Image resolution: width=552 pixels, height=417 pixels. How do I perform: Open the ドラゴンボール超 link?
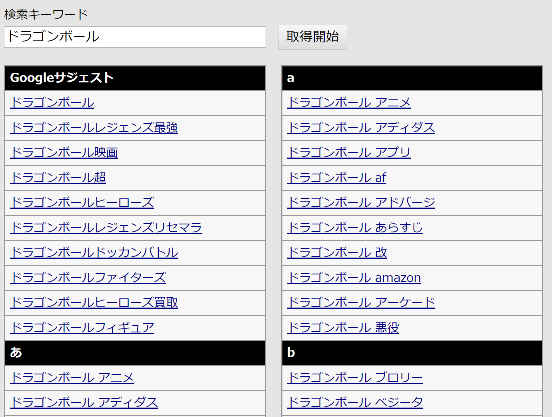(58, 178)
